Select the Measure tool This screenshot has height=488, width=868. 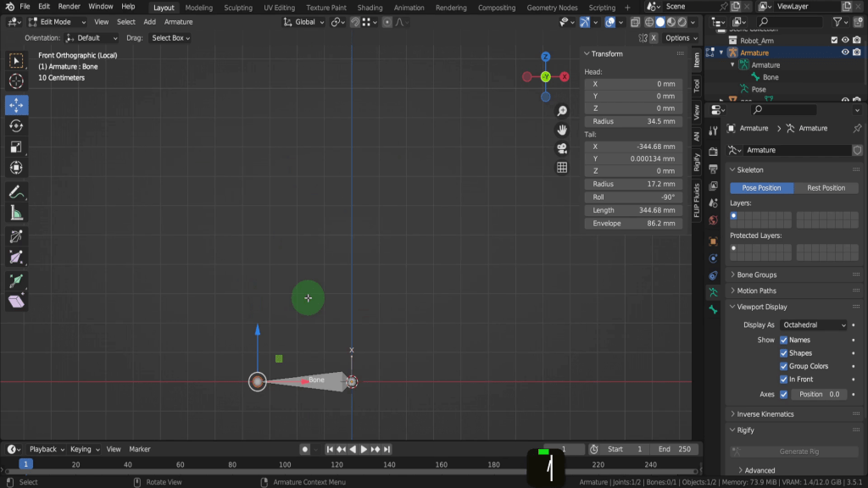(16, 213)
